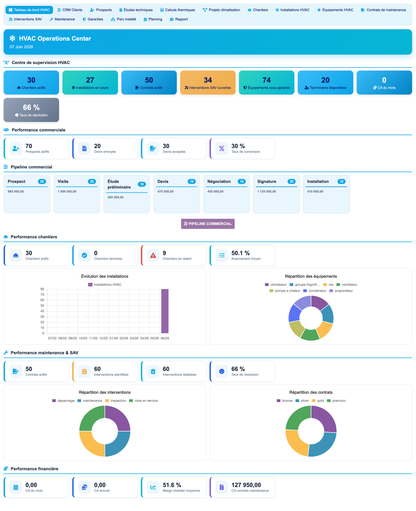Open the Prospect pipeline stage card
The height and width of the screenshot is (511, 416).
[x=27, y=194]
